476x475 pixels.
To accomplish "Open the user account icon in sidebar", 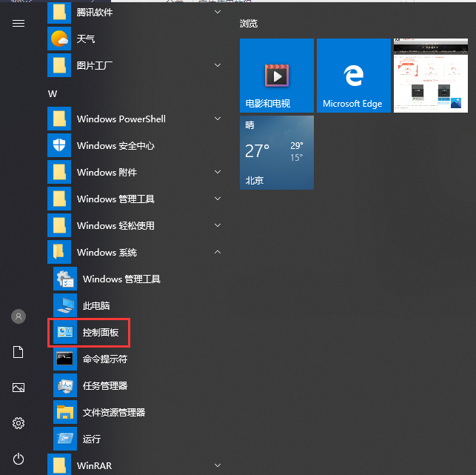I will point(19,316).
